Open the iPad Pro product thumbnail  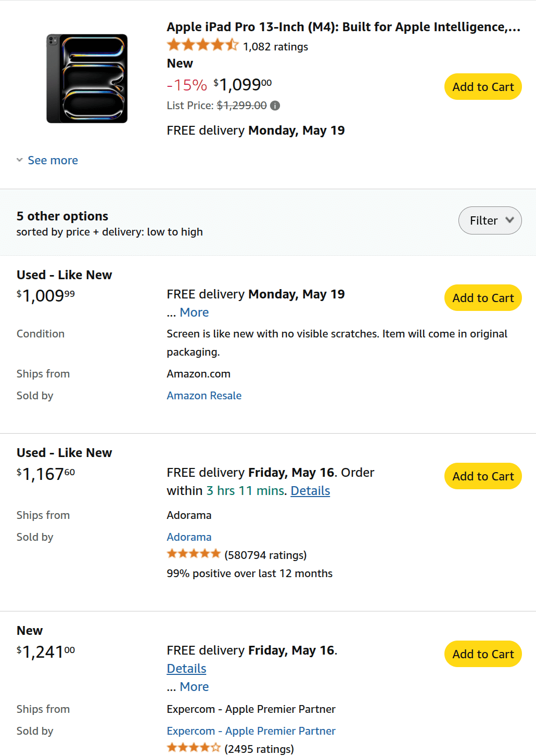pyautogui.click(x=87, y=79)
